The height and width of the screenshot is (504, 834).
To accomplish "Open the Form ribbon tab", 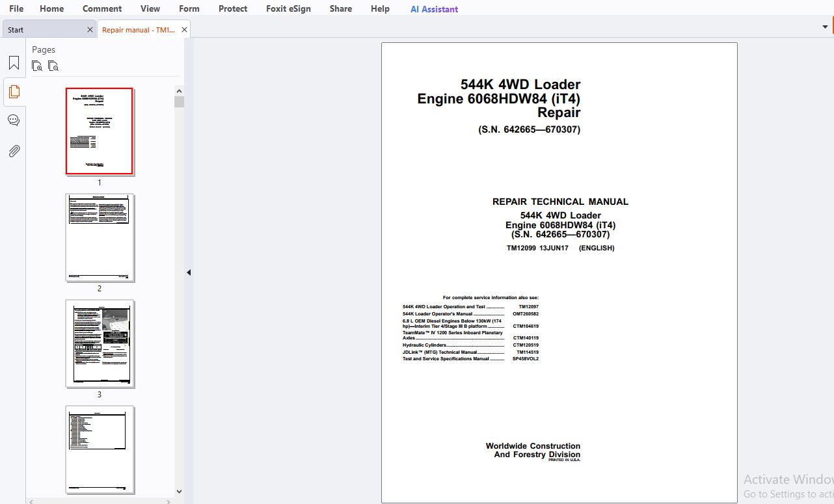I will coord(189,8).
